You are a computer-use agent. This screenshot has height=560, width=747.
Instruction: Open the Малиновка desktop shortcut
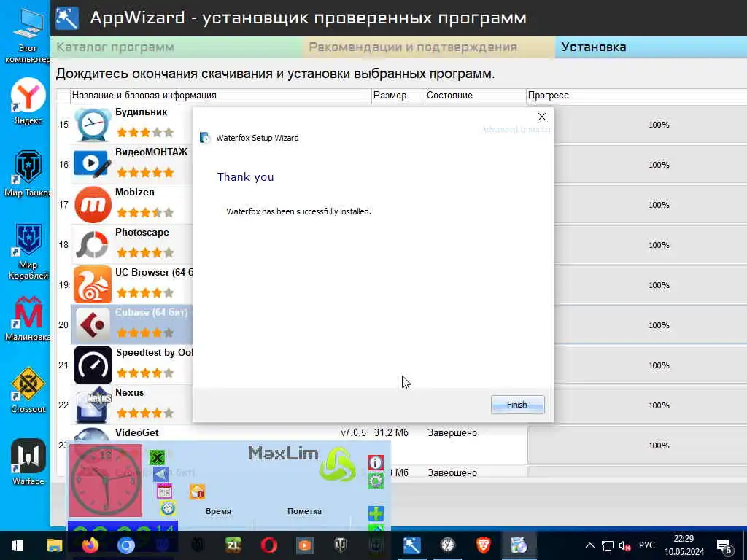point(28,318)
